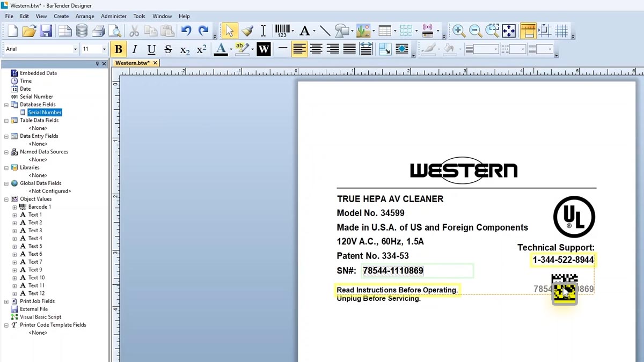This screenshot has height=362, width=644.
Task: Click the Zoom to Fit icon
Action: [x=509, y=31]
